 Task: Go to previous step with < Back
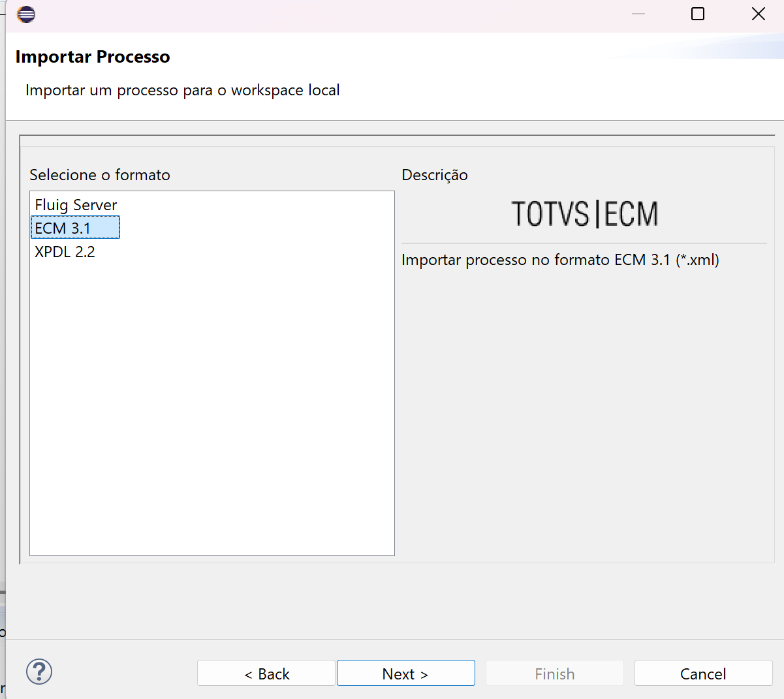[266, 674]
